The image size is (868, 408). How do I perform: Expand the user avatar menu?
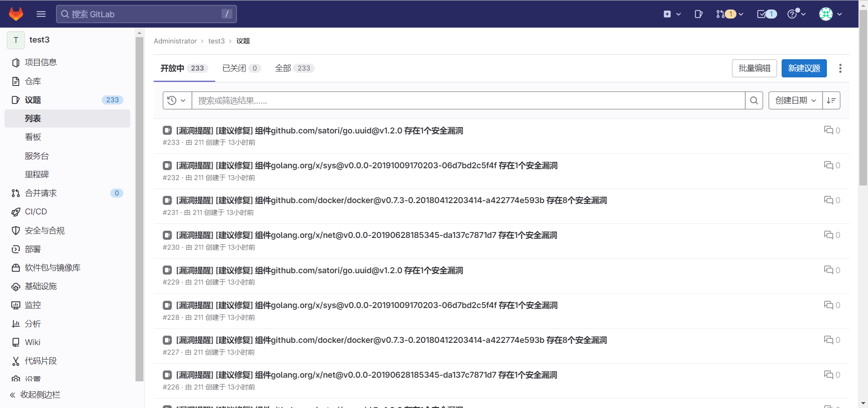point(830,14)
